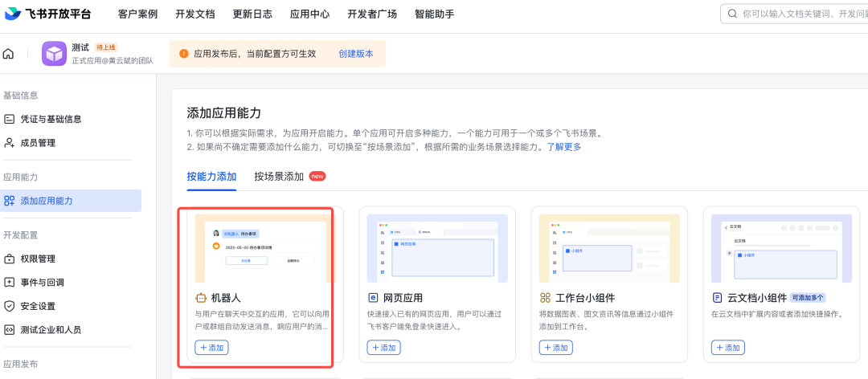This screenshot has height=379, width=868.
Task: Add the 工作台小组件 capability
Action: click(556, 348)
